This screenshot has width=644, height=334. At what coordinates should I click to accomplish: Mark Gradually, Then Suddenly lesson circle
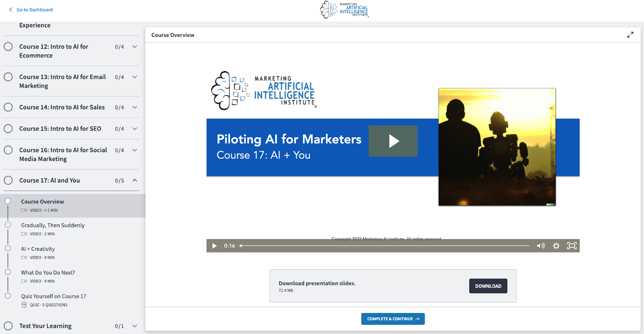[x=8, y=225]
